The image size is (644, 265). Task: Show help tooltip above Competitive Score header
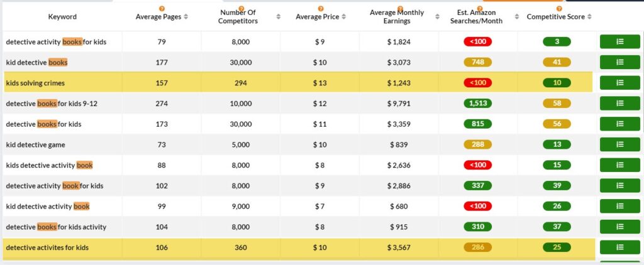coord(559,9)
